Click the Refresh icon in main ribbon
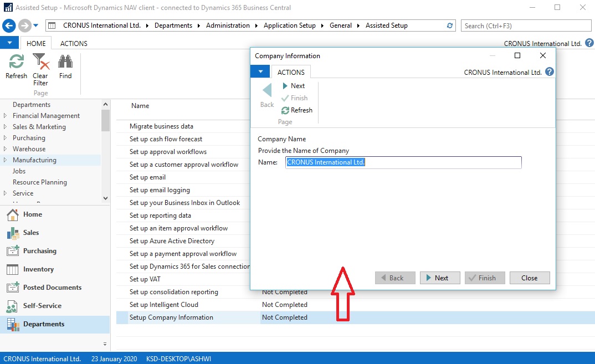Image resolution: width=595 pixels, height=364 pixels. tap(16, 62)
